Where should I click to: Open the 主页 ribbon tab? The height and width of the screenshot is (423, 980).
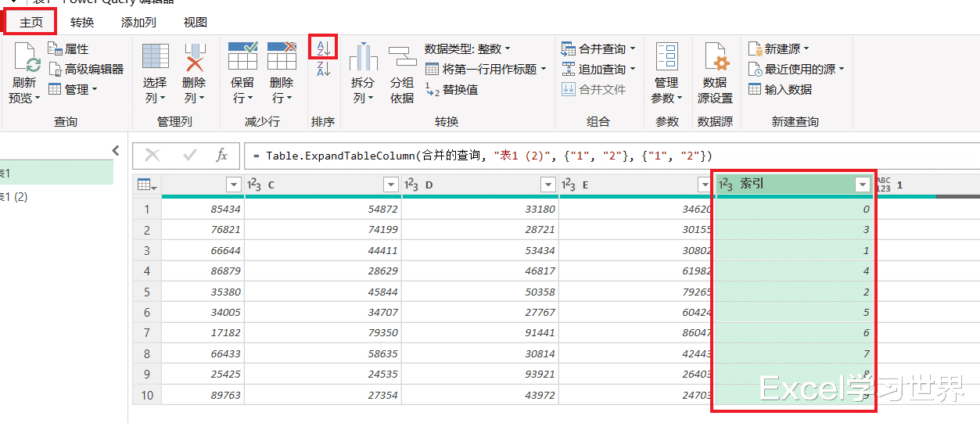(31, 22)
